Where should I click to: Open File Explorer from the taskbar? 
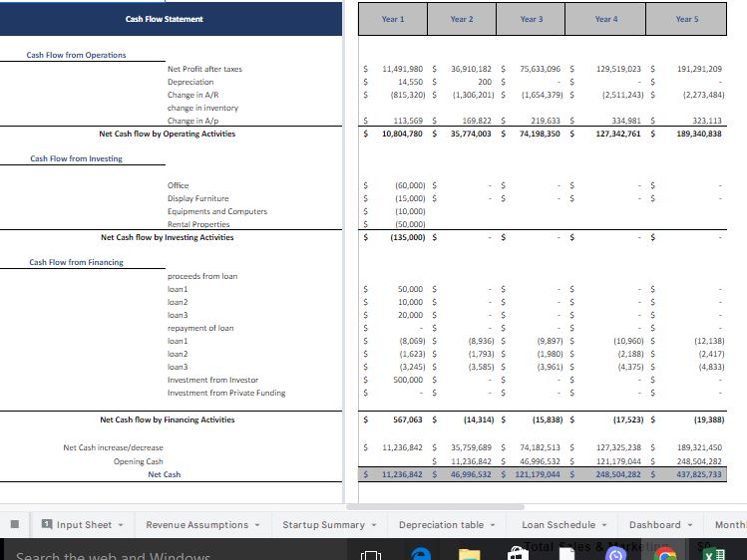pos(470,555)
